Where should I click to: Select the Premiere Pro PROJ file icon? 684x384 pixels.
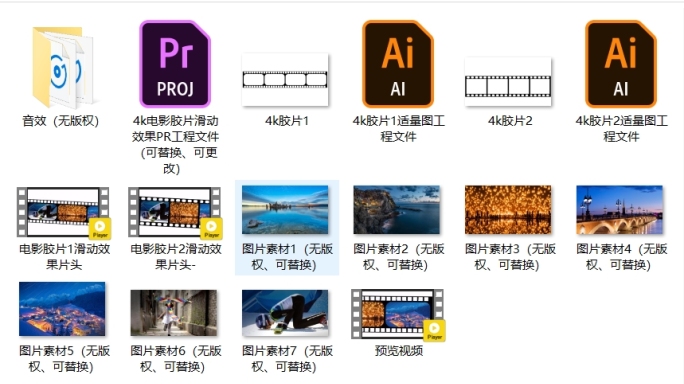(175, 64)
